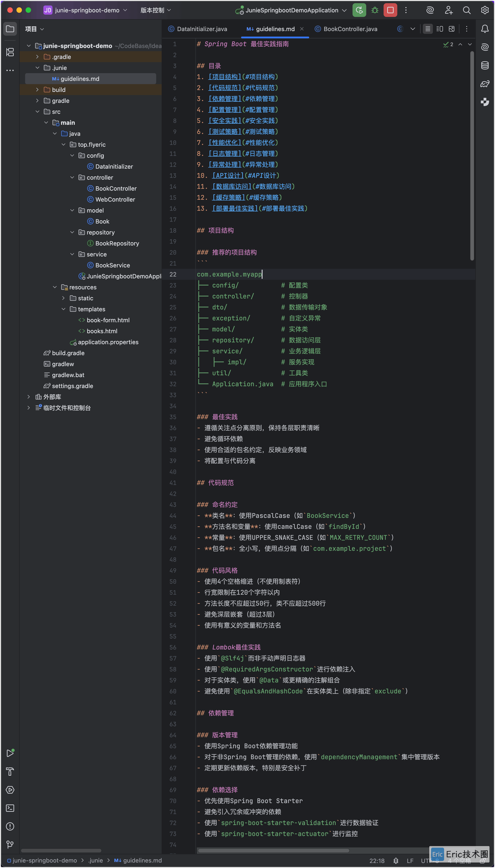This screenshot has height=868, width=495.
Task: Collapse the controller package
Action: tap(72, 177)
